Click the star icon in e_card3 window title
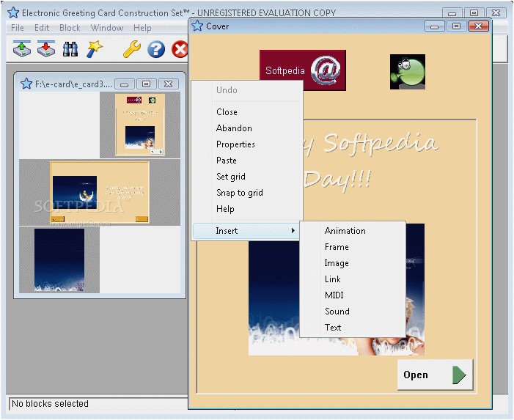Viewport: 514px width, 420px height. [x=26, y=84]
